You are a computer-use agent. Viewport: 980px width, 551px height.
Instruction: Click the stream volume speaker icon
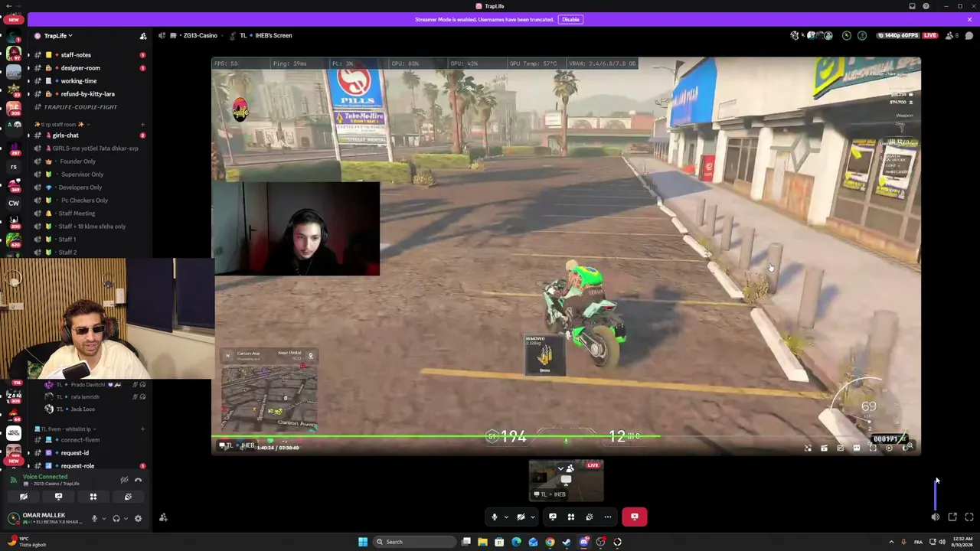936,517
